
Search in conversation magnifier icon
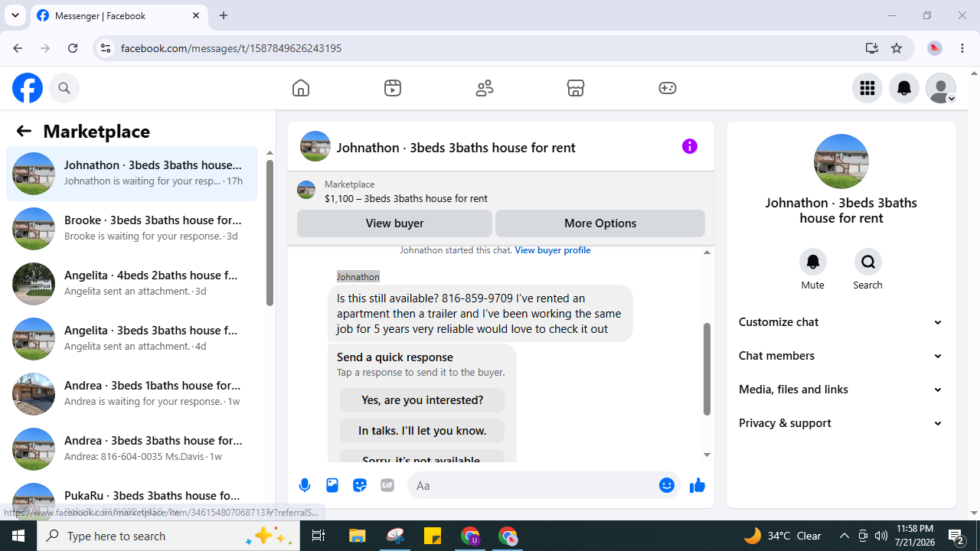coord(868,262)
